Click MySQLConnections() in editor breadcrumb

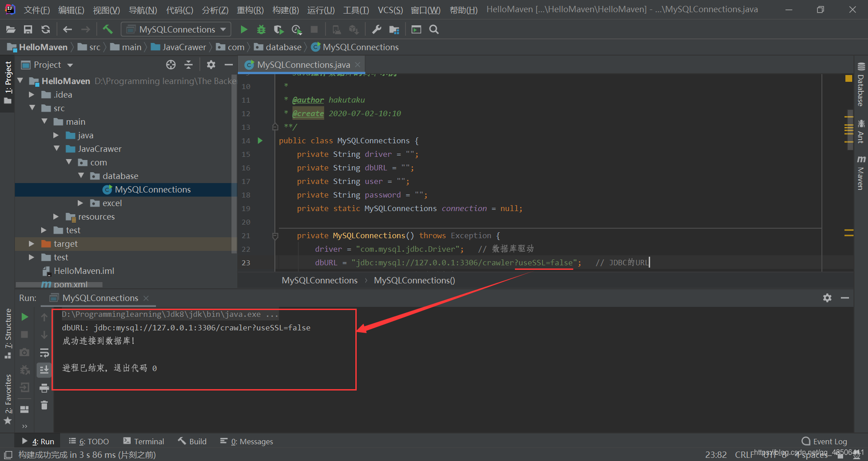click(x=415, y=280)
